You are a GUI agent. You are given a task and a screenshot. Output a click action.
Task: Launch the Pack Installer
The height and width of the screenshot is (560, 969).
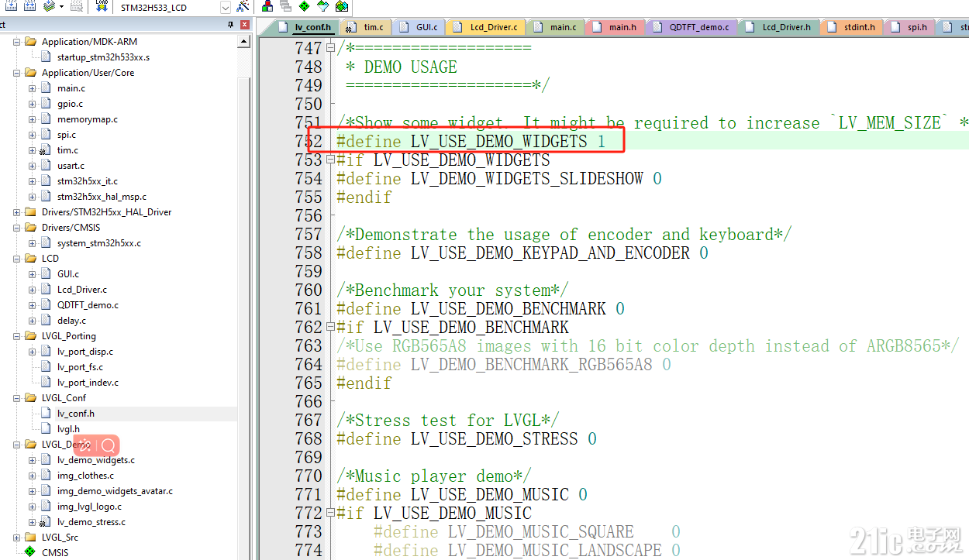point(341,7)
